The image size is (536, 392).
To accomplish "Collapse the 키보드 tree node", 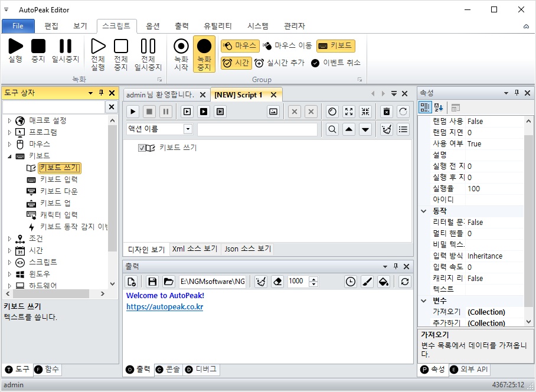I will click(x=9, y=156).
